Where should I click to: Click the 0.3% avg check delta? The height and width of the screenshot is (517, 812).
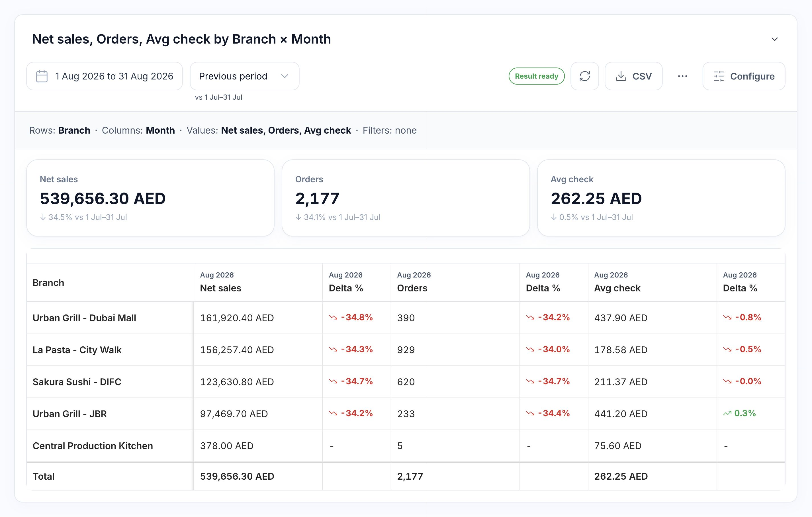[739, 413]
